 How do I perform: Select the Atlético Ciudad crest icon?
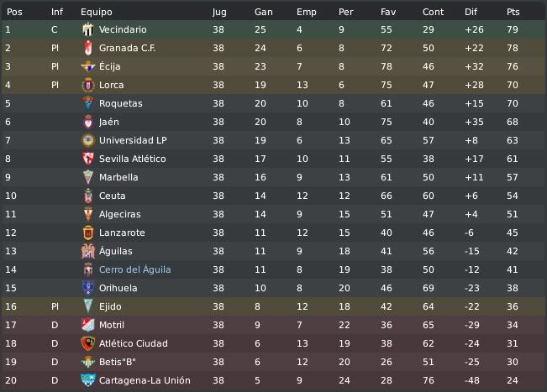tap(88, 343)
